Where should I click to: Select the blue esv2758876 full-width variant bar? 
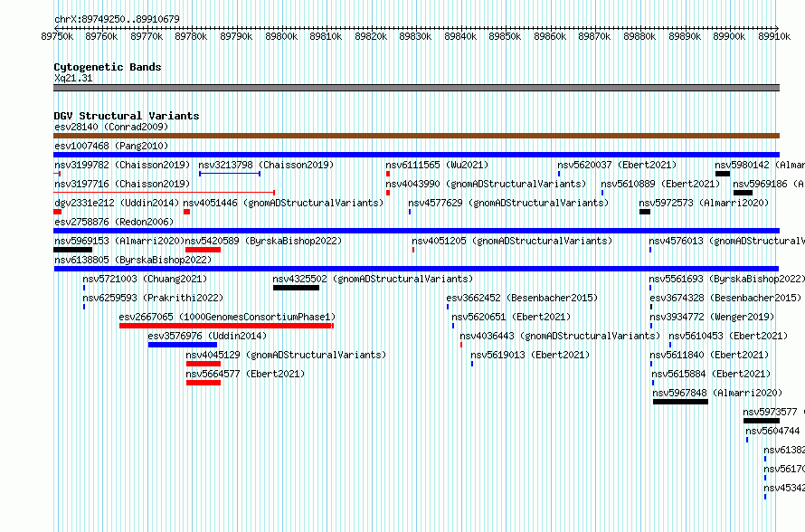click(x=416, y=231)
